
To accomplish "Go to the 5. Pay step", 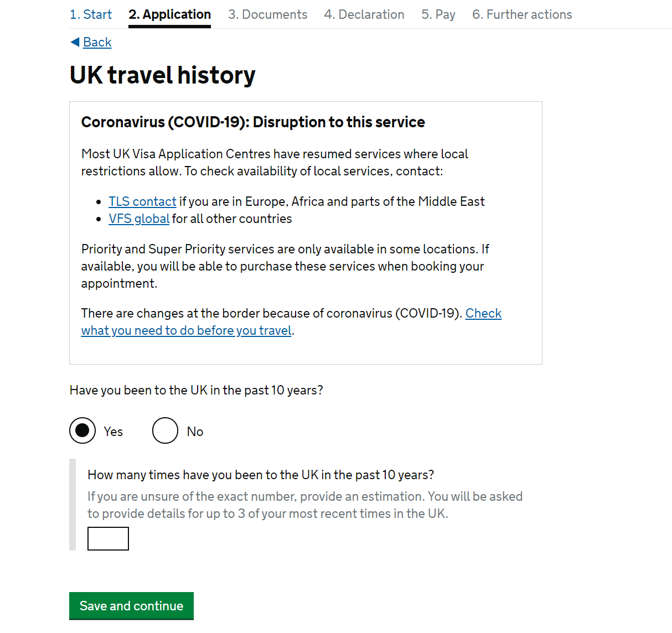I will click(438, 14).
